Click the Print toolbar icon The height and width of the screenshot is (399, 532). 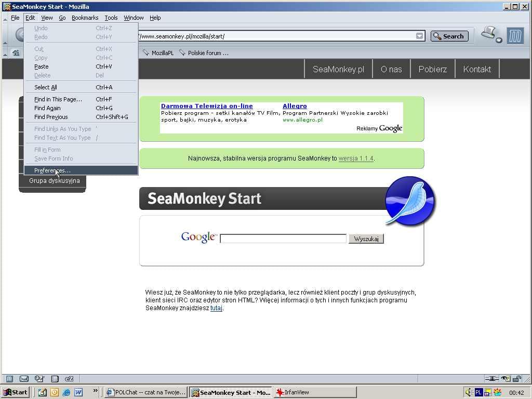pyautogui.click(x=488, y=33)
